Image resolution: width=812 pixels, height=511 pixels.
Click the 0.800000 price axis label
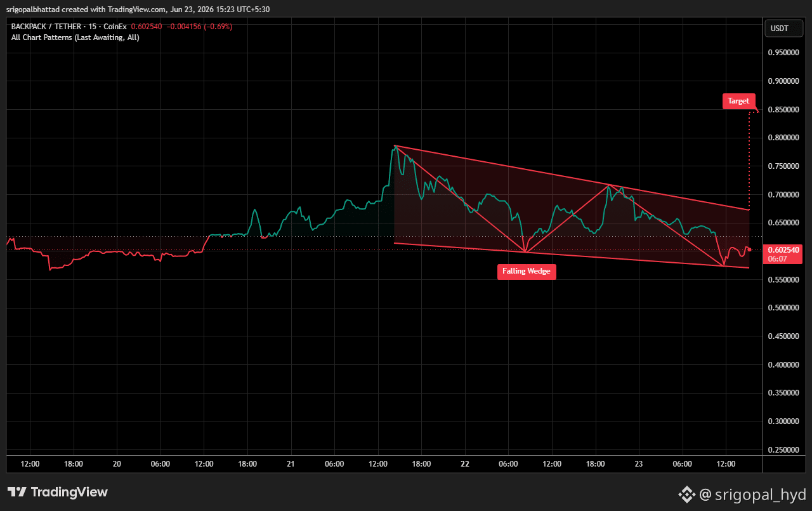point(784,138)
